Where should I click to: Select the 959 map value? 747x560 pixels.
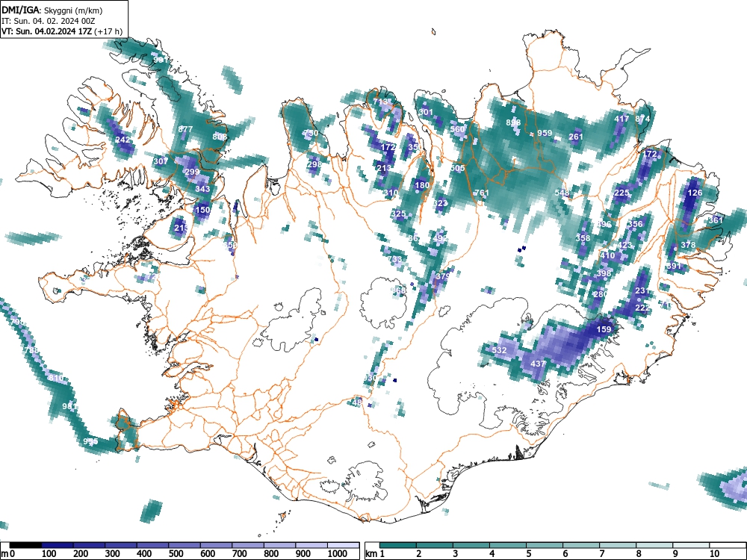coord(544,134)
